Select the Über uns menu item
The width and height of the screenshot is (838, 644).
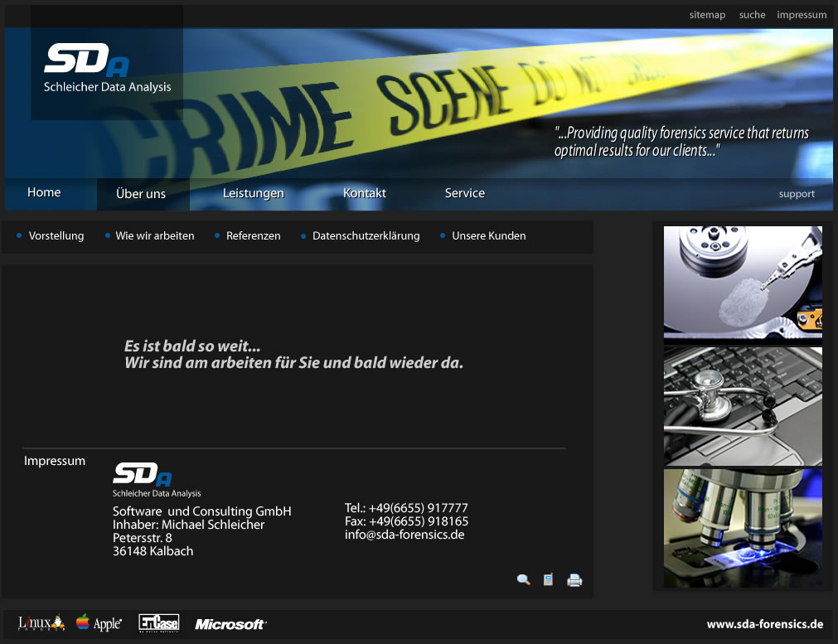[x=141, y=194]
